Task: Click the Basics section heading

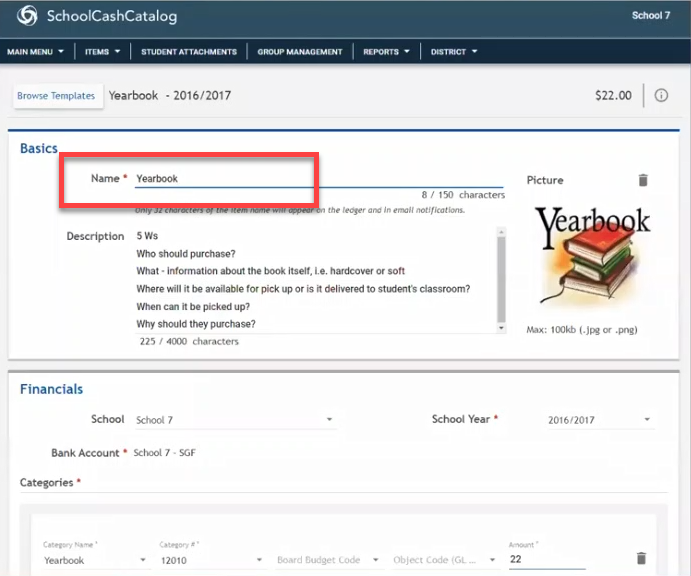Action: click(39, 149)
